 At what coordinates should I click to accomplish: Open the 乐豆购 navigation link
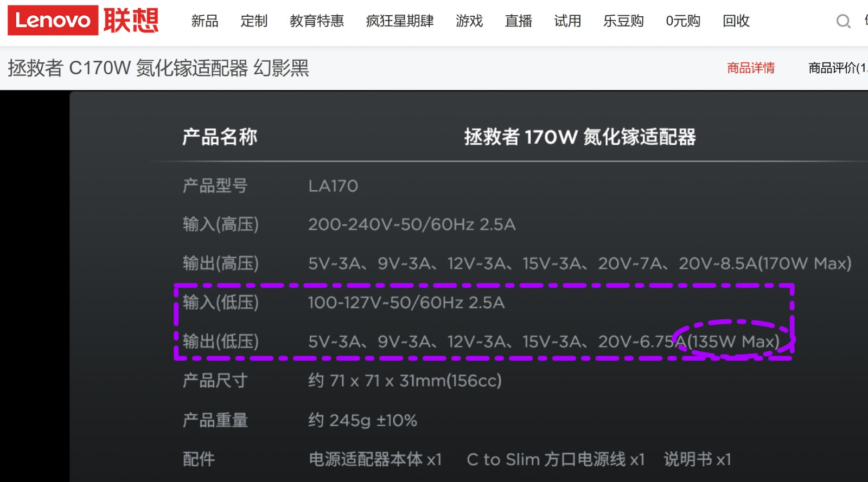pyautogui.click(x=623, y=21)
